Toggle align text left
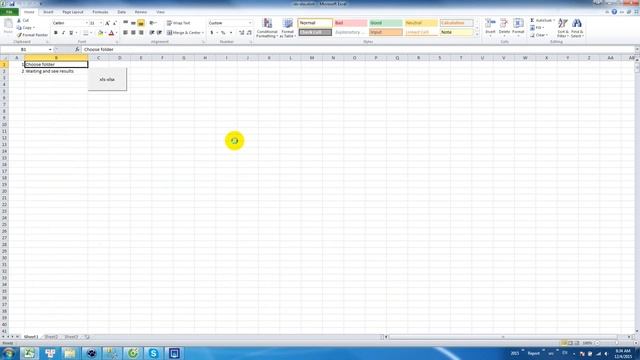 [x=126, y=33]
